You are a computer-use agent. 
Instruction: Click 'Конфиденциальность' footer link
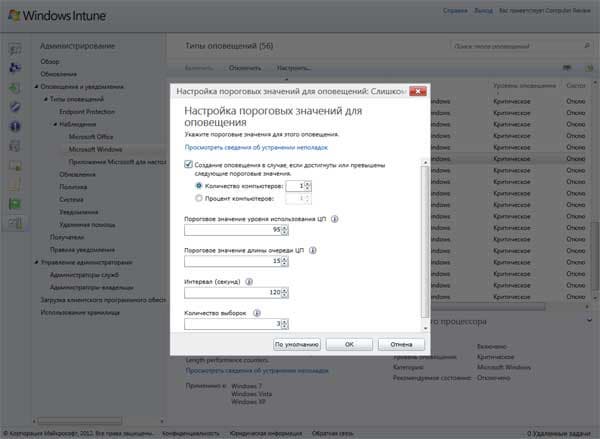(191, 433)
